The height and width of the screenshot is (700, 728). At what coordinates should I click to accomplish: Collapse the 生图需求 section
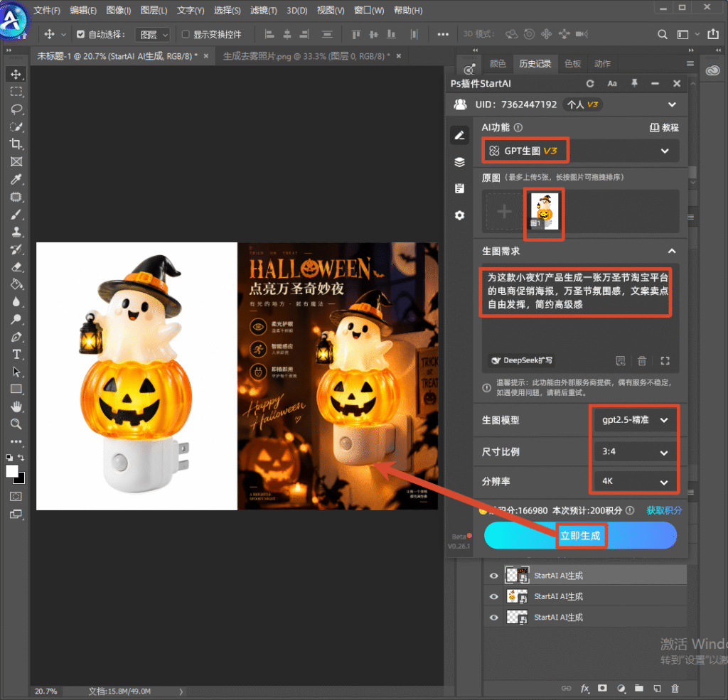(x=671, y=251)
